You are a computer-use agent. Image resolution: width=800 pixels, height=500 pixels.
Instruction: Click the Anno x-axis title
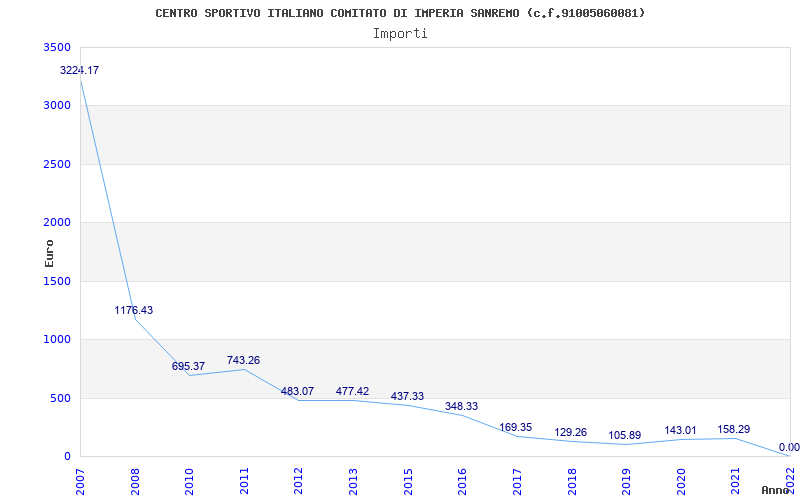(x=775, y=490)
